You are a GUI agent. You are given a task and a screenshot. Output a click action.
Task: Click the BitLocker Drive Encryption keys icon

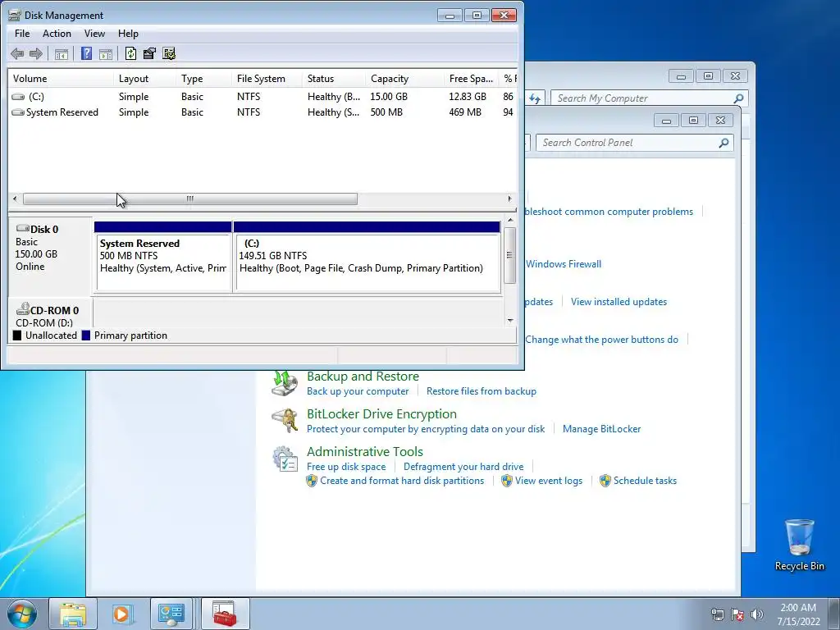pyautogui.click(x=285, y=421)
